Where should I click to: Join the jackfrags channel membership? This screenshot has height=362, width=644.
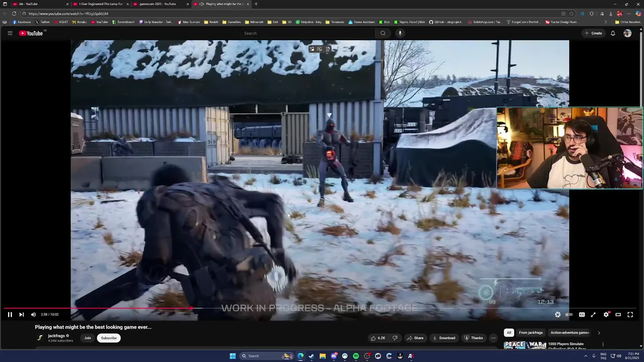coord(88,338)
